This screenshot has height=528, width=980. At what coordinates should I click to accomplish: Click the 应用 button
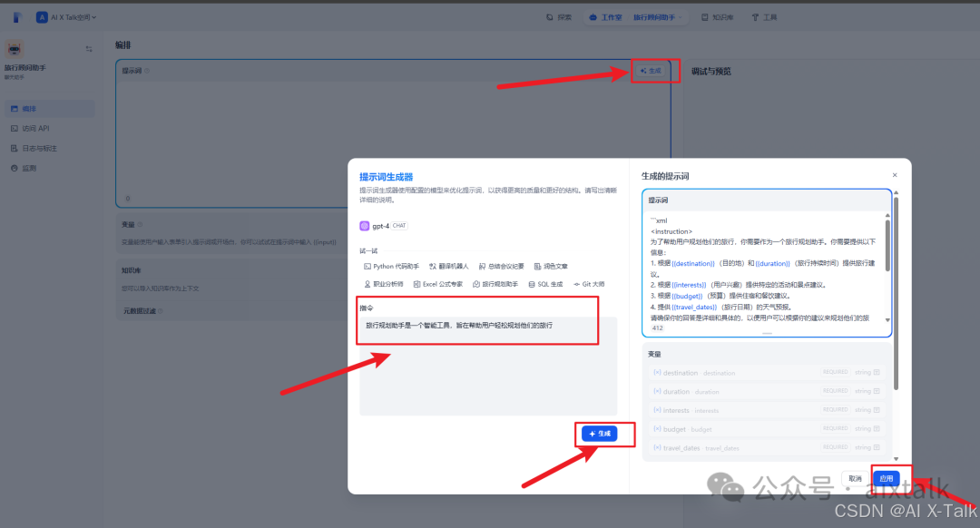[x=887, y=479]
